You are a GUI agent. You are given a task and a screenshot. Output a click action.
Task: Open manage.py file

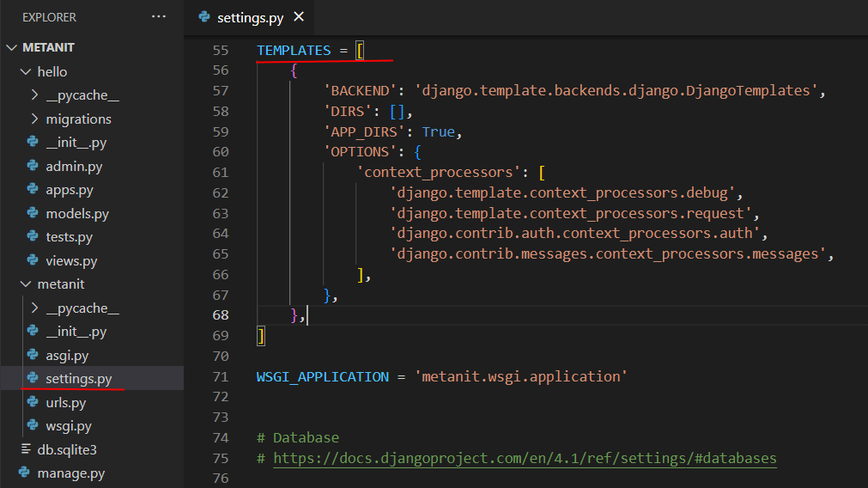[71, 473]
